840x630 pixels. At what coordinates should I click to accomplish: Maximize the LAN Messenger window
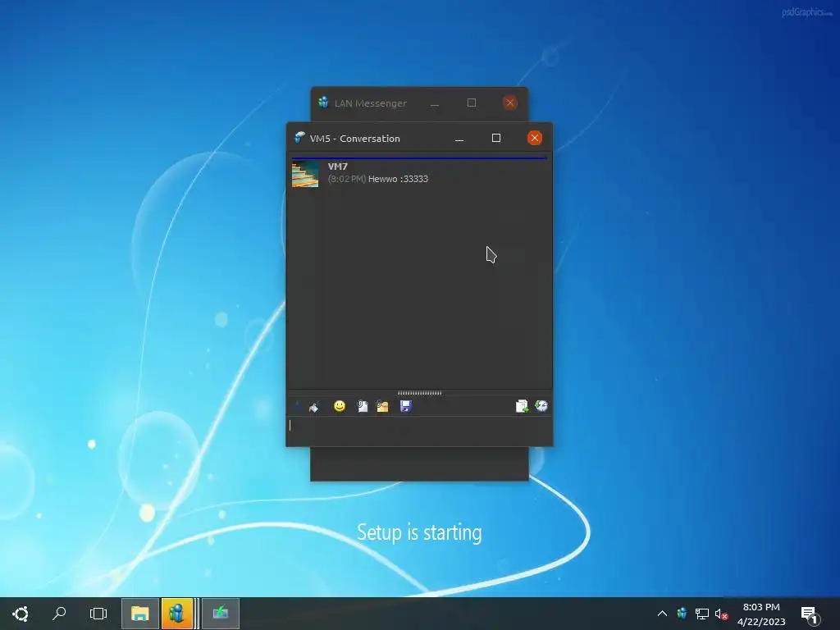pos(472,103)
